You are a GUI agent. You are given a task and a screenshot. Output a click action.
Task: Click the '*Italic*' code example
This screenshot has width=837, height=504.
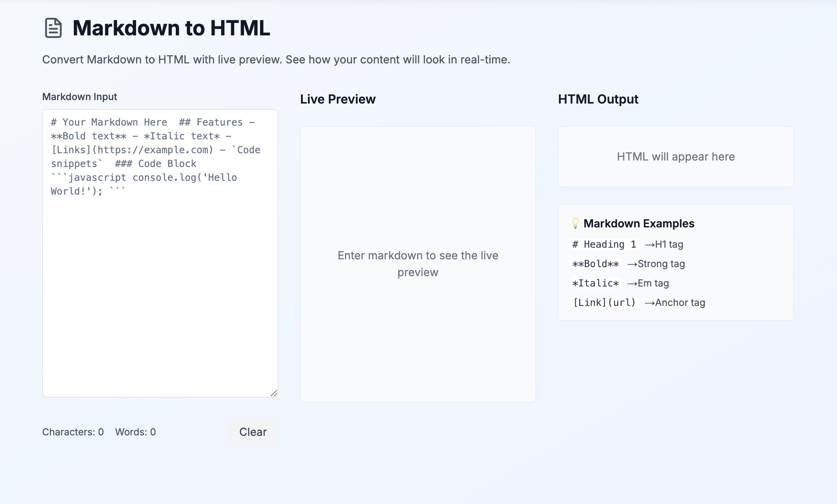(x=596, y=283)
